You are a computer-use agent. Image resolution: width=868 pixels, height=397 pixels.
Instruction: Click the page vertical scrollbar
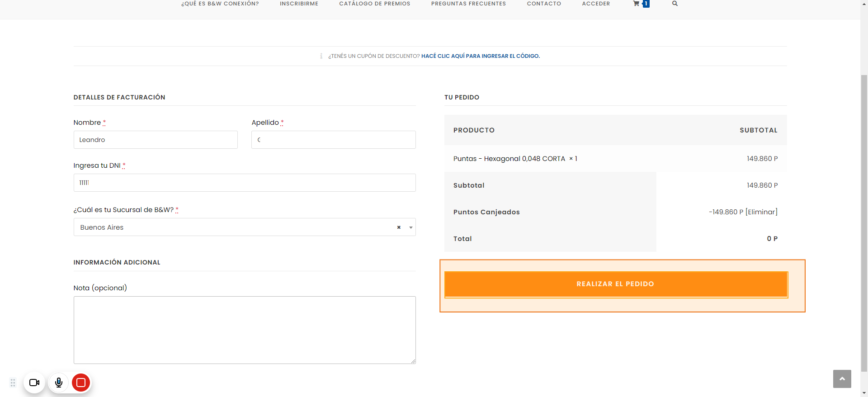click(x=864, y=222)
